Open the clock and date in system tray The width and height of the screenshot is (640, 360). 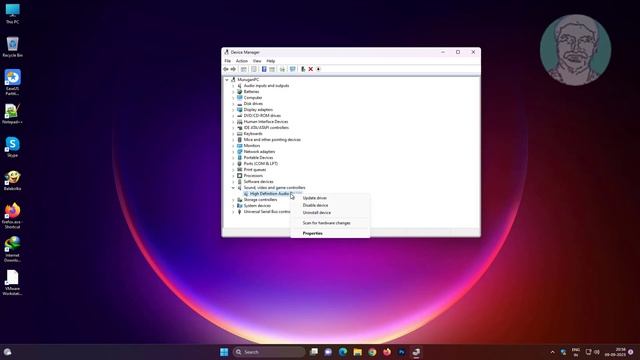click(x=616, y=352)
